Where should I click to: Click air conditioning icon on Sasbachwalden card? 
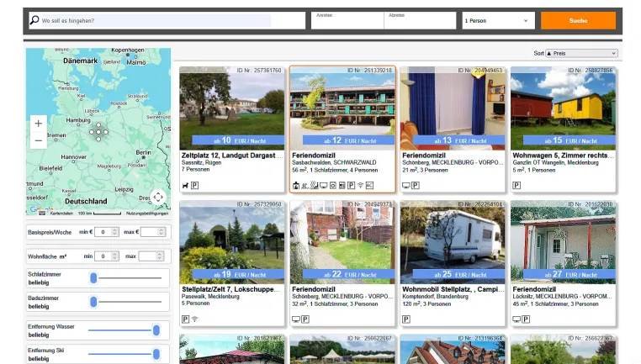pyautogui.click(x=369, y=186)
